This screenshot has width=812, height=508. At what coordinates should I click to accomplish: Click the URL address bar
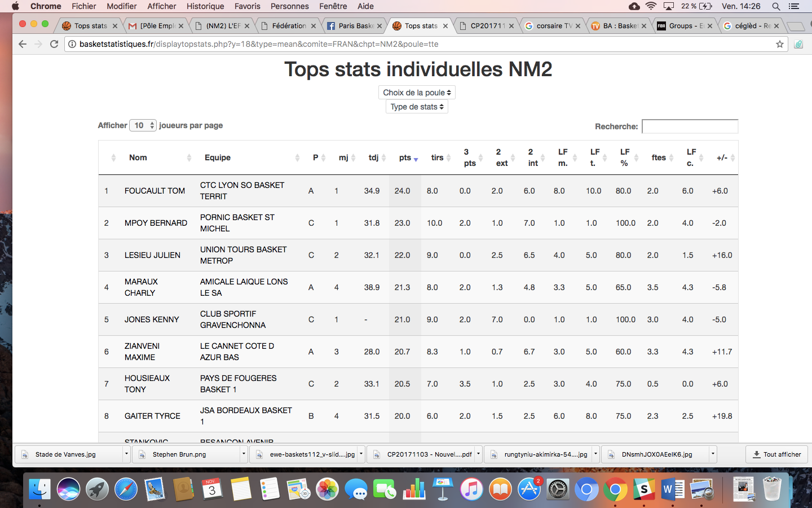pyautogui.click(x=426, y=44)
